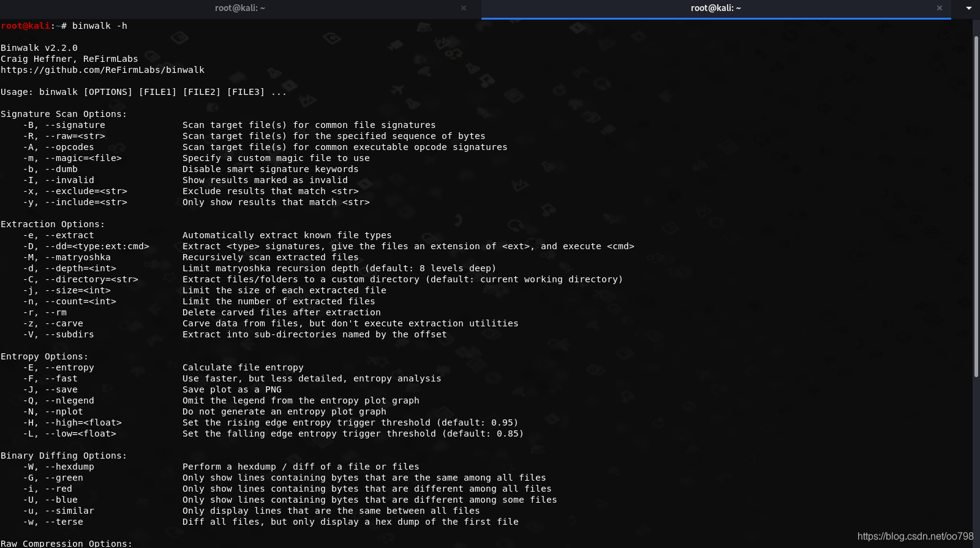Click the 'binwalk -h' command text

coord(100,26)
